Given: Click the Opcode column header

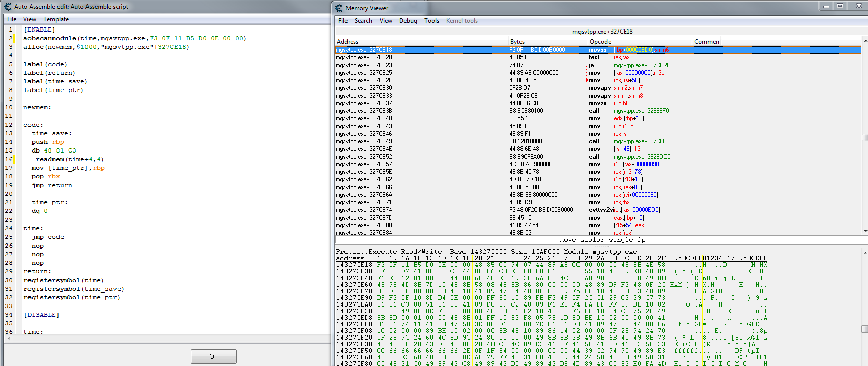Looking at the screenshot, I should 641,42.
